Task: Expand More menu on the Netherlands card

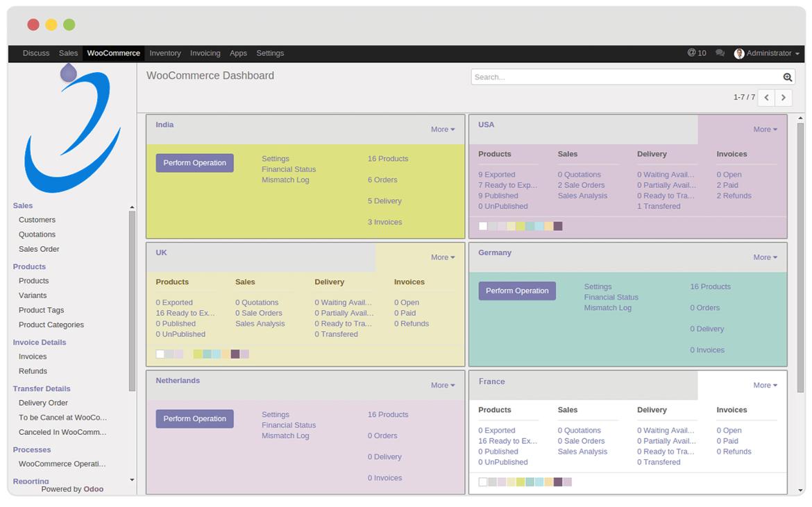Action: (x=442, y=385)
